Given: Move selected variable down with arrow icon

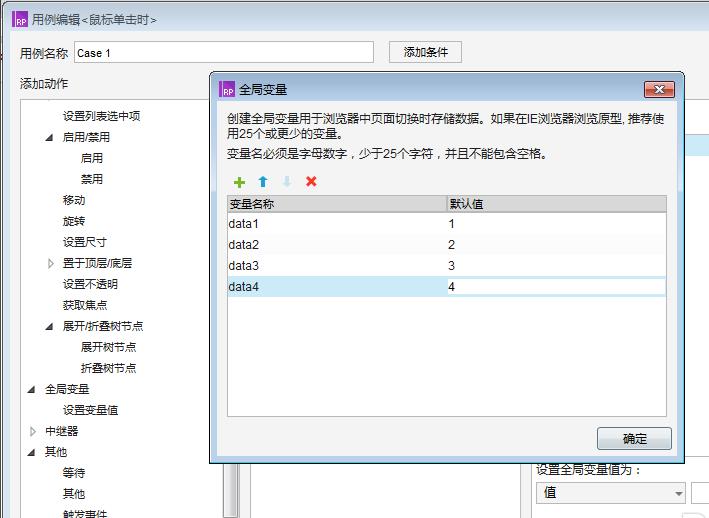Looking at the screenshot, I should click(x=287, y=182).
